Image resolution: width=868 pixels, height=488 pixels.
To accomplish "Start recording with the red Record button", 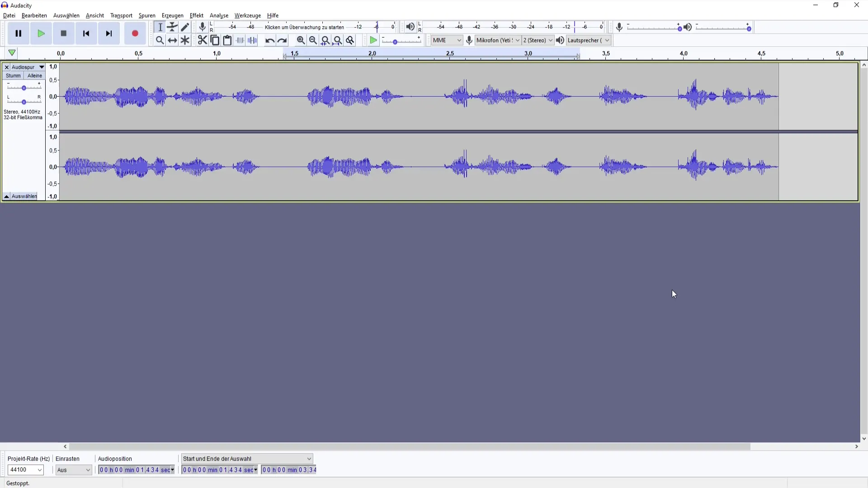I will click(x=135, y=33).
